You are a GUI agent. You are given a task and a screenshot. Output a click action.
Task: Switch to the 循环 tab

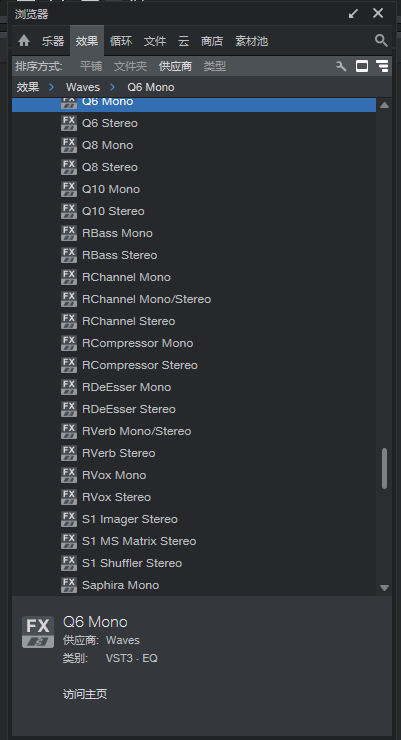(121, 41)
